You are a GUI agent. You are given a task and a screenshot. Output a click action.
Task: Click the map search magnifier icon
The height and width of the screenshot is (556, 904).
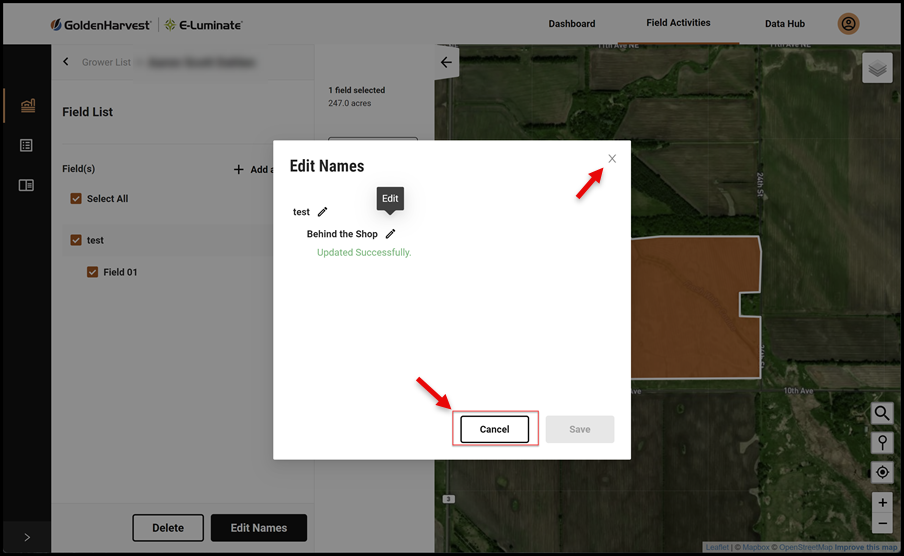(x=882, y=413)
